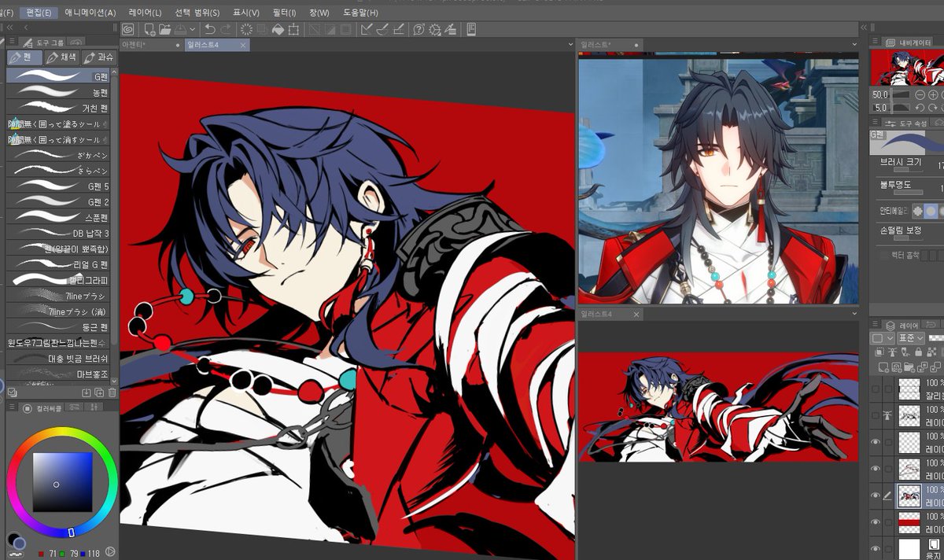Choose the 리얼 G 펜 brush
The image size is (944, 560).
(x=57, y=263)
